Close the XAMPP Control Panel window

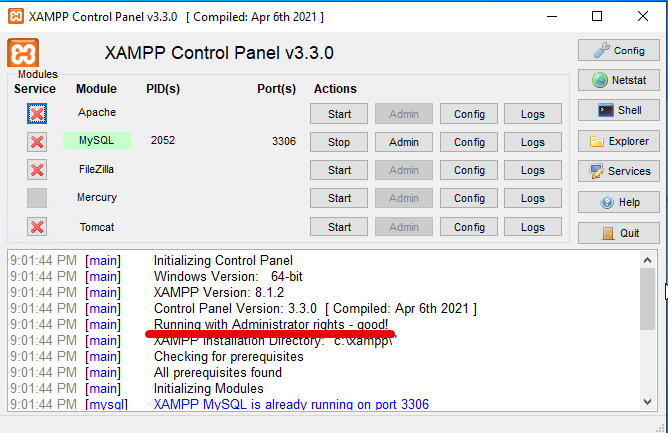pyautogui.click(x=643, y=17)
